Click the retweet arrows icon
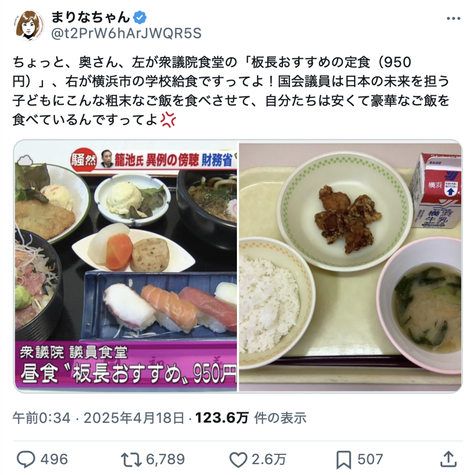 (x=131, y=460)
